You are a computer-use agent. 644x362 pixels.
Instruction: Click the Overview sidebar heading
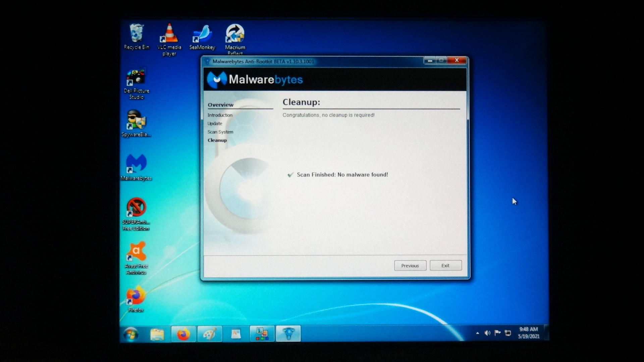click(x=220, y=105)
